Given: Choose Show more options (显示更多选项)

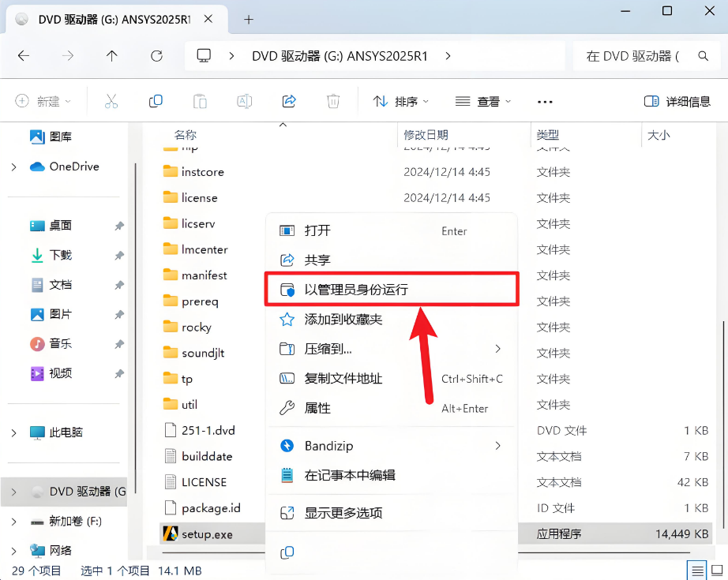Looking at the screenshot, I should (x=392, y=513).
